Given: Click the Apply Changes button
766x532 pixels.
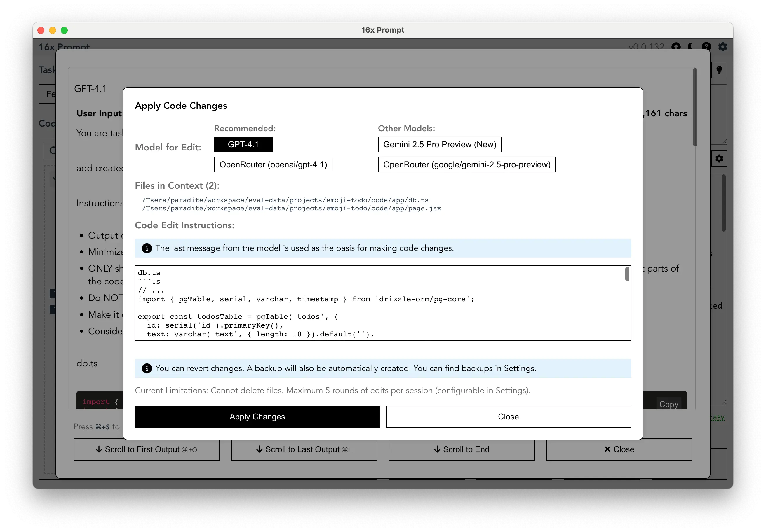Looking at the screenshot, I should point(257,417).
